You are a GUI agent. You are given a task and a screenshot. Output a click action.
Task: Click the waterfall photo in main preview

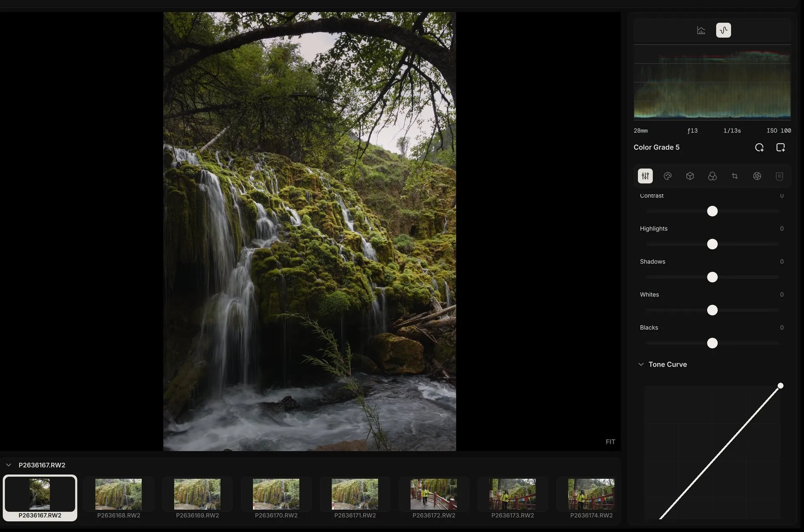309,231
